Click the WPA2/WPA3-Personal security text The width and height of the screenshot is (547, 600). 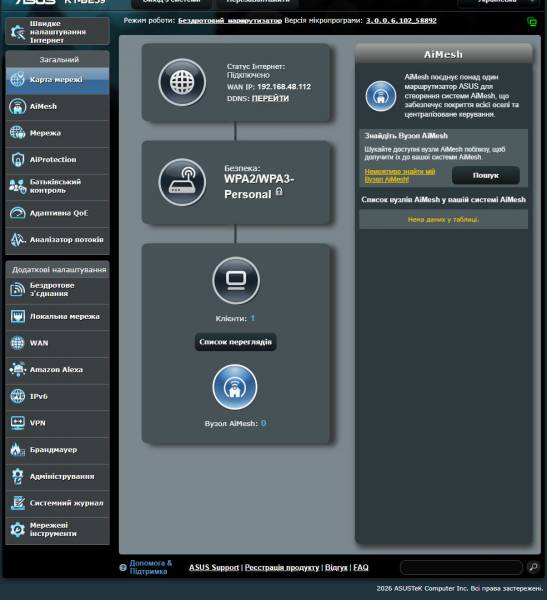tap(259, 187)
